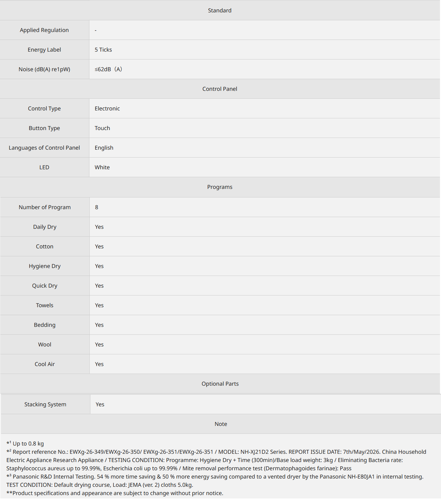This screenshot has height=504, width=441.
Task: Select the LED White value
Action: click(x=102, y=167)
